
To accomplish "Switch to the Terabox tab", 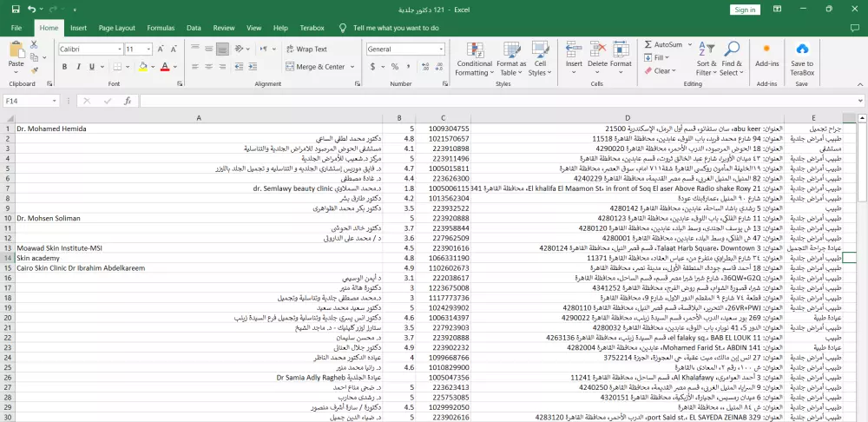I will pos(312,28).
